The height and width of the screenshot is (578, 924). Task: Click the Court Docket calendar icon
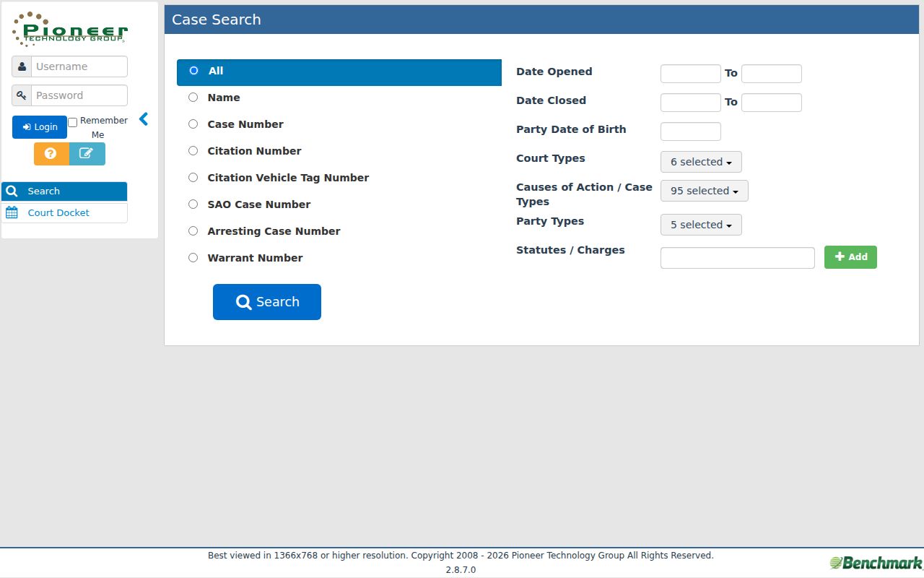12,212
